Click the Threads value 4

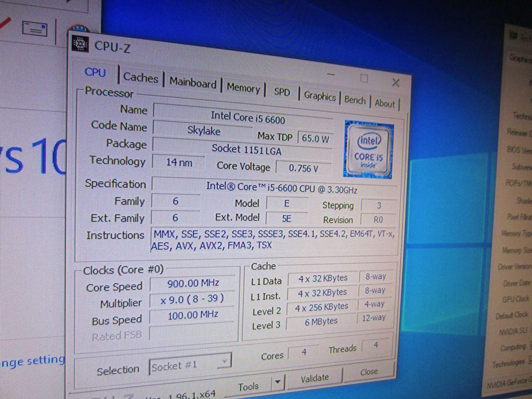[376, 345]
